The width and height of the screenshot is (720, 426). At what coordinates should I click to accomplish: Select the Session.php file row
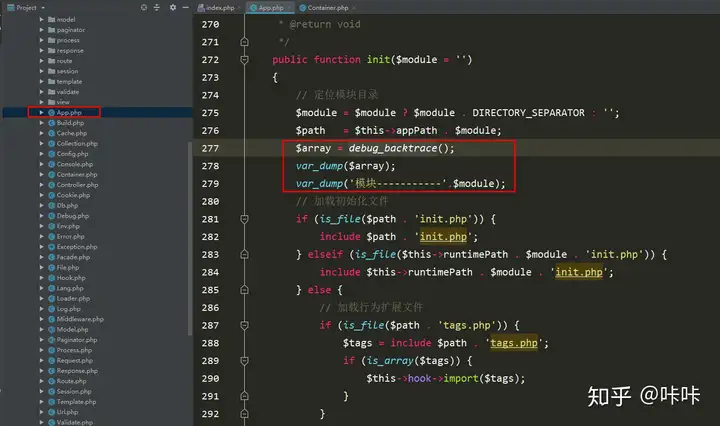tap(96, 391)
